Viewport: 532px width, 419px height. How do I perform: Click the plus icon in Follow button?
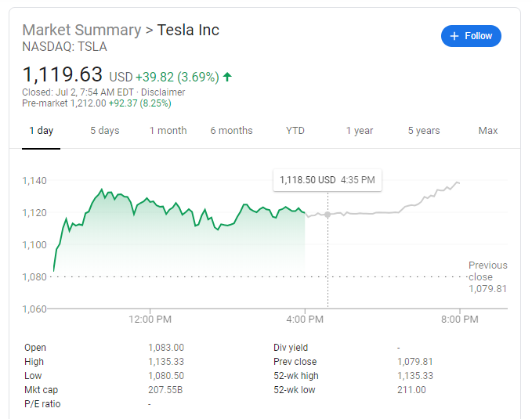pyautogui.click(x=454, y=36)
